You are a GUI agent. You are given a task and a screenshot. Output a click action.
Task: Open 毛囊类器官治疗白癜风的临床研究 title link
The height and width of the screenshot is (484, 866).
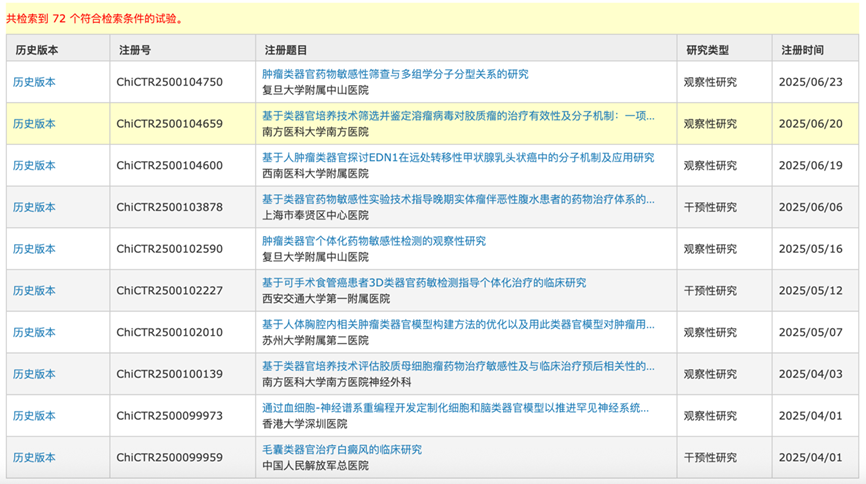(x=342, y=450)
